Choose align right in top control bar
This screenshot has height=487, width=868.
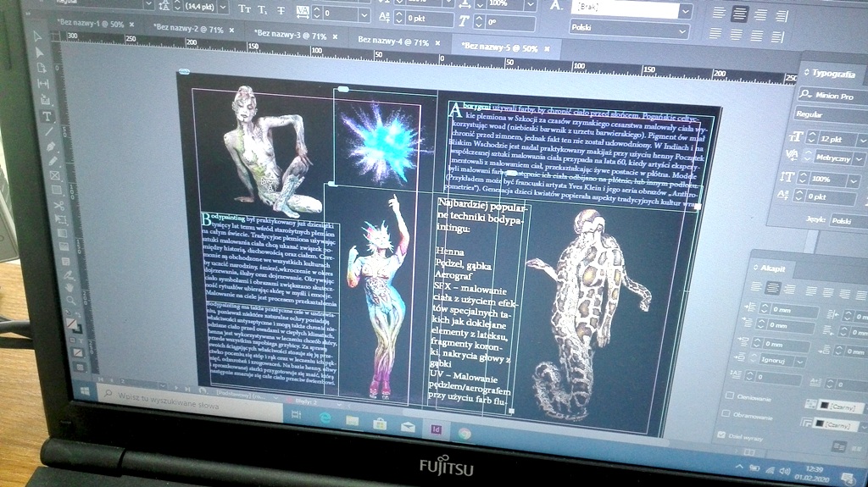tap(760, 14)
